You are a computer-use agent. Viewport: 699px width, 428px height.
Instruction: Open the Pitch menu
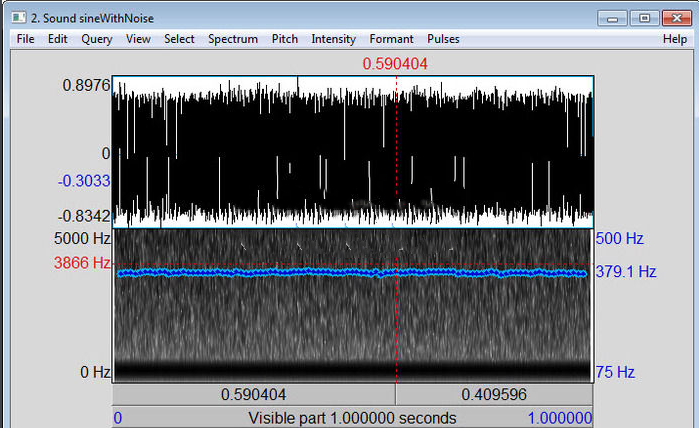pos(285,39)
